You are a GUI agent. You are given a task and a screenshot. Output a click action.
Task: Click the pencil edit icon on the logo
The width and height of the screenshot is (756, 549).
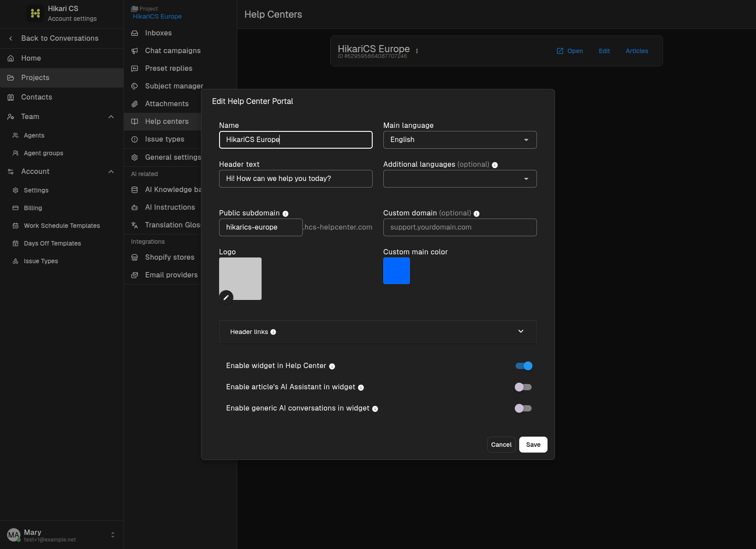point(226,297)
